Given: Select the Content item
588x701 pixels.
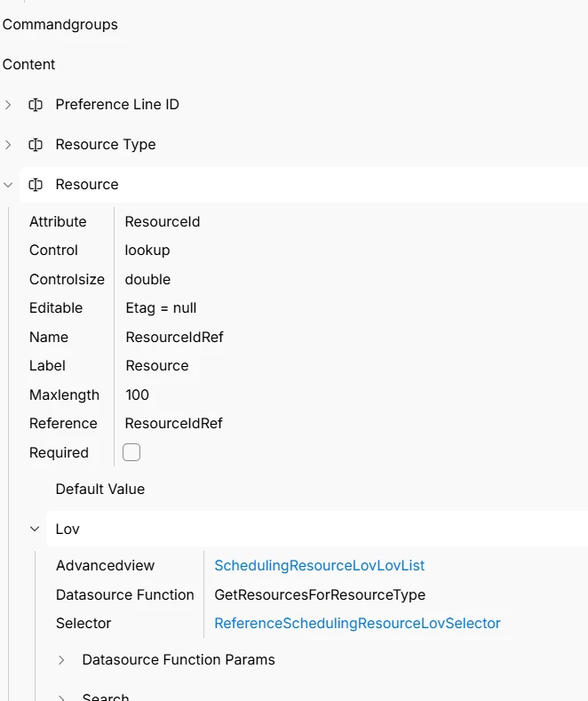Looking at the screenshot, I should coord(29,65).
